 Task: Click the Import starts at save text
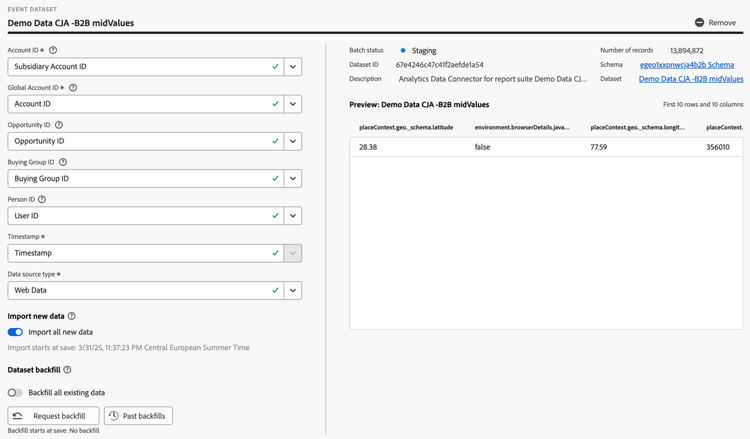click(128, 348)
